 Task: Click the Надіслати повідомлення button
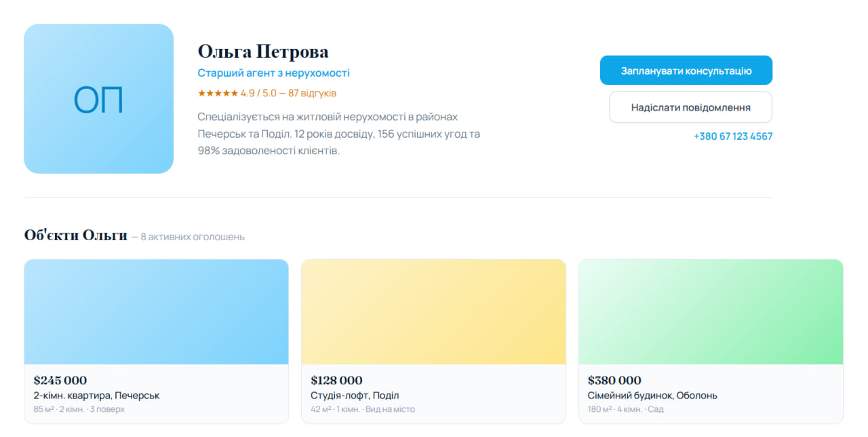(x=690, y=107)
